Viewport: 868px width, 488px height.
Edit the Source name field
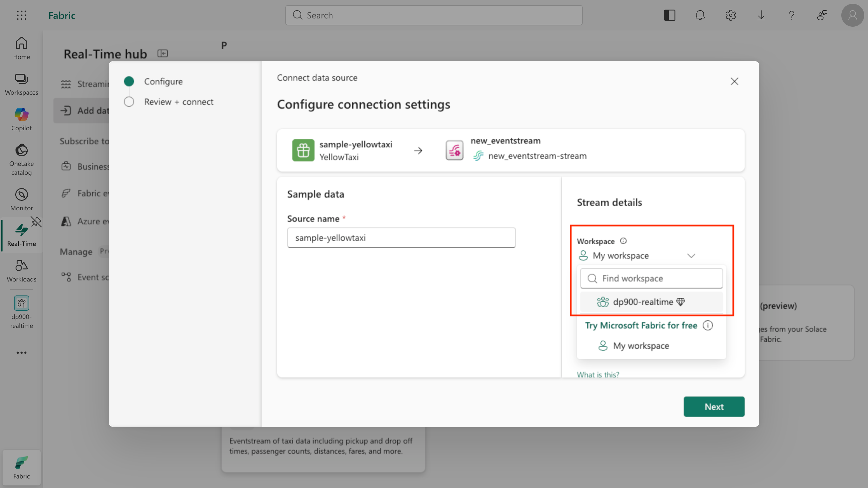tap(401, 238)
